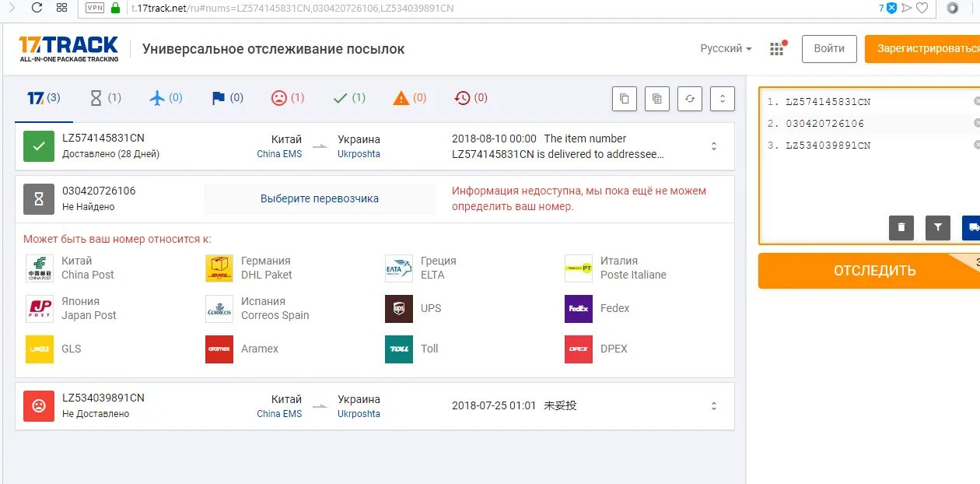Switch to the Alert warning triangle tab
Viewport: 980px width, 484px height.
pos(410,98)
